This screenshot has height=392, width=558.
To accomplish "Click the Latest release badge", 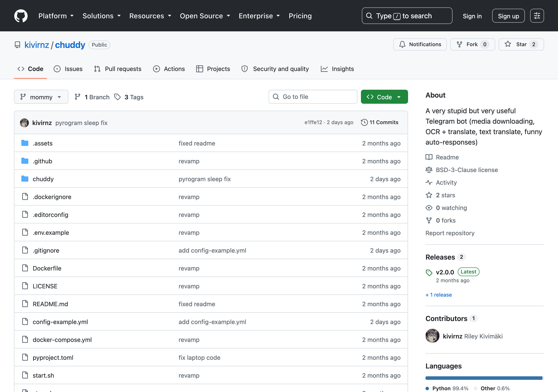I will (x=468, y=272).
